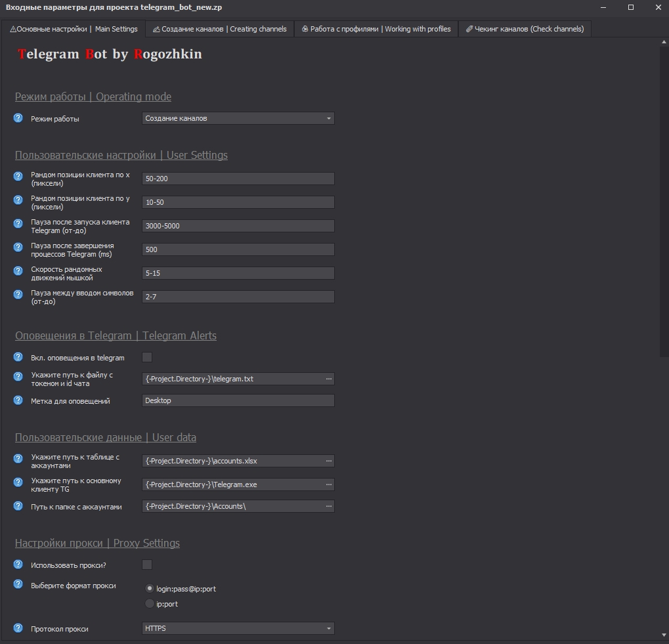Minimize the input parameters window
Viewport: 669px width, 644px height.
603,7
